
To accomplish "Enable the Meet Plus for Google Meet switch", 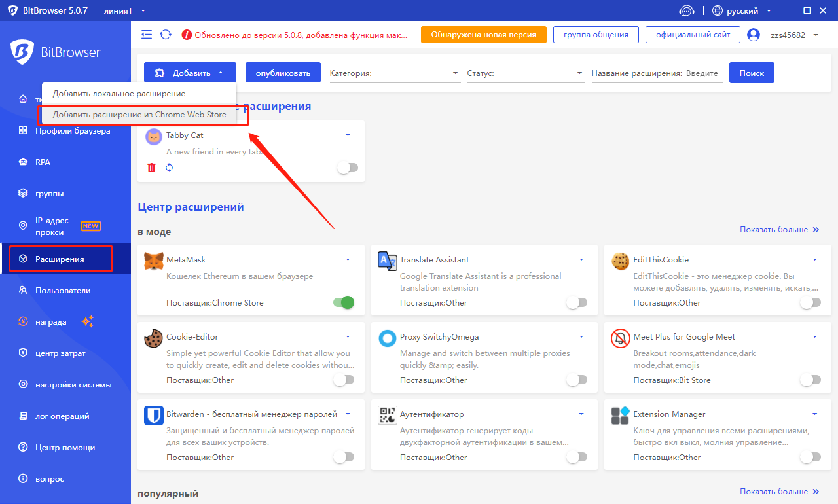I will point(810,380).
